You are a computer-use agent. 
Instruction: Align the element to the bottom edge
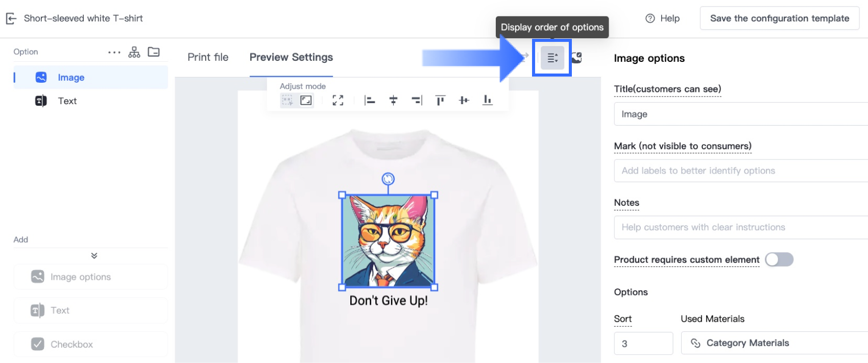pyautogui.click(x=488, y=100)
